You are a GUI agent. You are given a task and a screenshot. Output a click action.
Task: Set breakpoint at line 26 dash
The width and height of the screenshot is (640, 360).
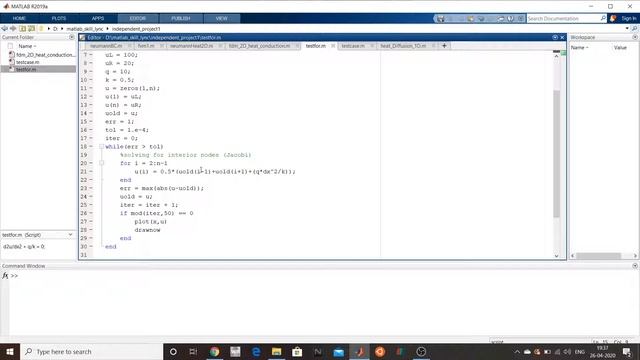click(x=91, y=213)
